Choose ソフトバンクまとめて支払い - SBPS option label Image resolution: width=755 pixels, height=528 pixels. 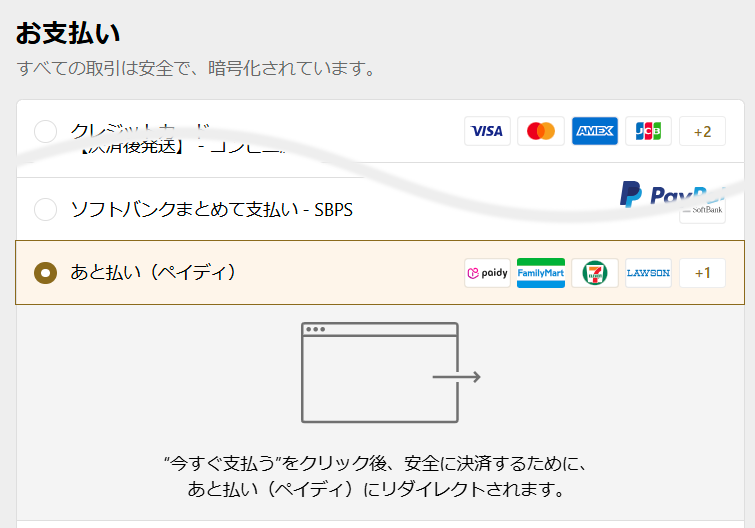tap(211, 210)
